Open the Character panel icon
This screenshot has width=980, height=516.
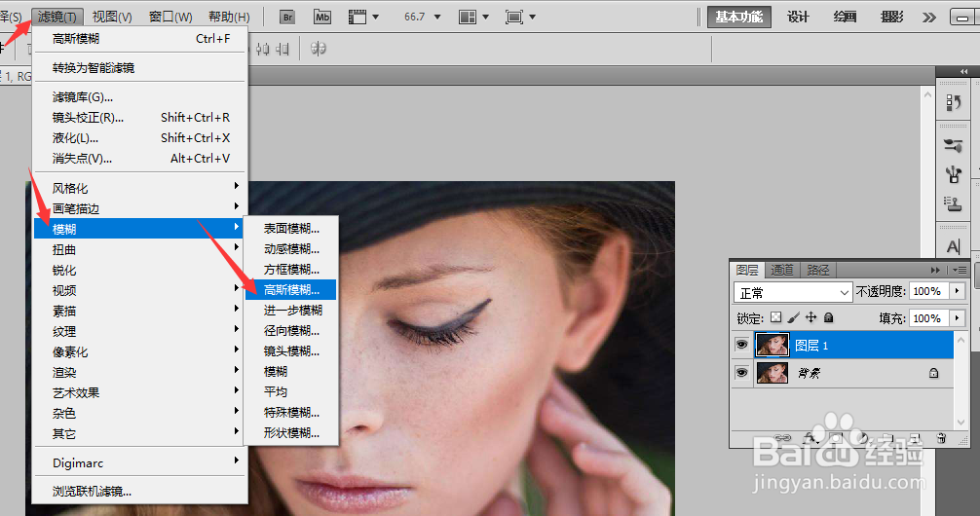[x=953, y=246]
